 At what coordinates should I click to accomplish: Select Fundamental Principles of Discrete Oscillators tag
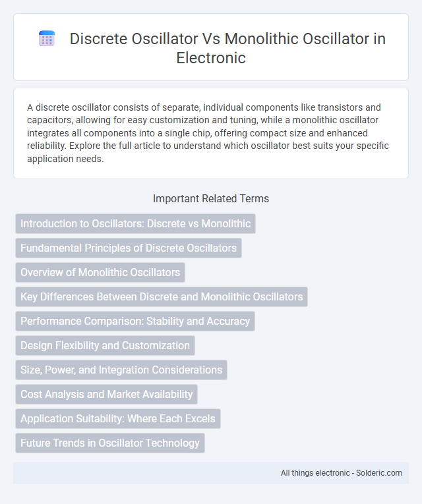click(x=129, y=248)
